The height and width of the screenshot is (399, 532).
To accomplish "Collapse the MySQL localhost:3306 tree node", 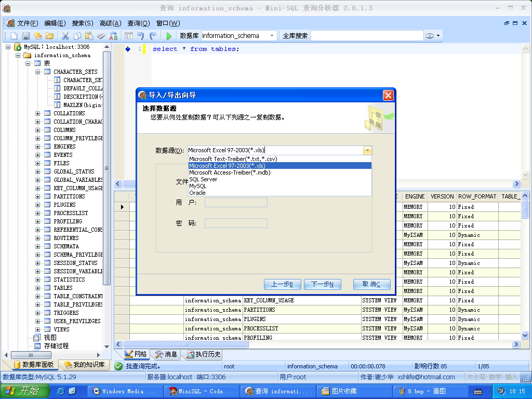I will click(x=8, y=47).
